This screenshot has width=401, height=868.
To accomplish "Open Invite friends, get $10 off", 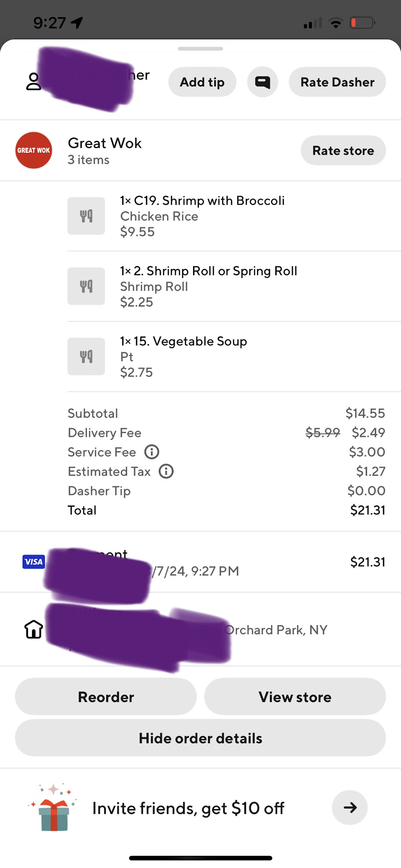I will tap(188, 808).
